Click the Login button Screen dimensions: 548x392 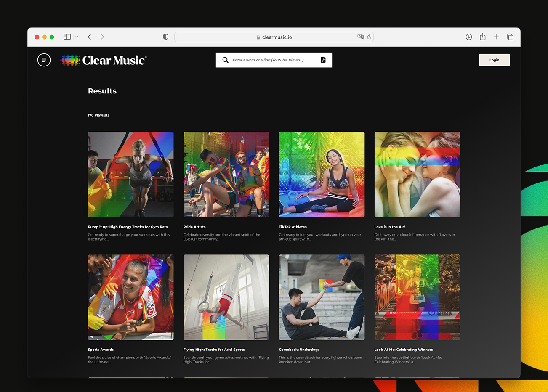coord(495,60)
